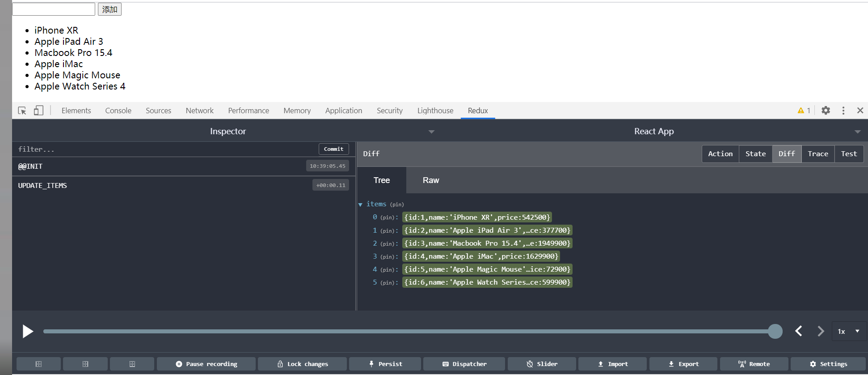Switch to the Test view tab

[849, 154]
